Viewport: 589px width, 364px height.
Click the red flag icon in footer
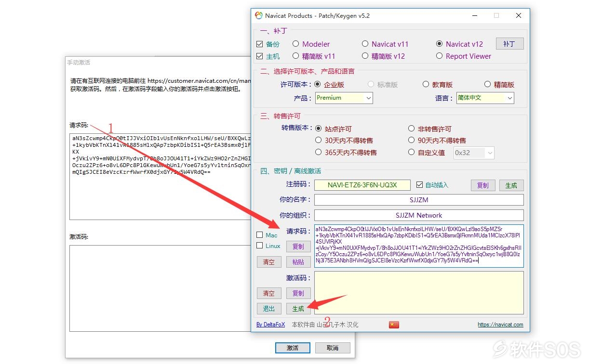pyautogui.click(x=394, y=325)
